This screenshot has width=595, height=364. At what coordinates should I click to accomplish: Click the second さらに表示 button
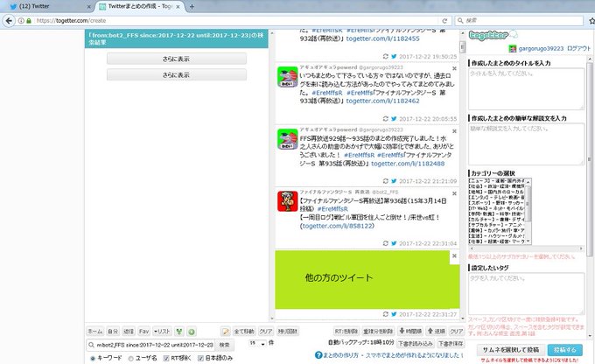[x=177, y=74]
